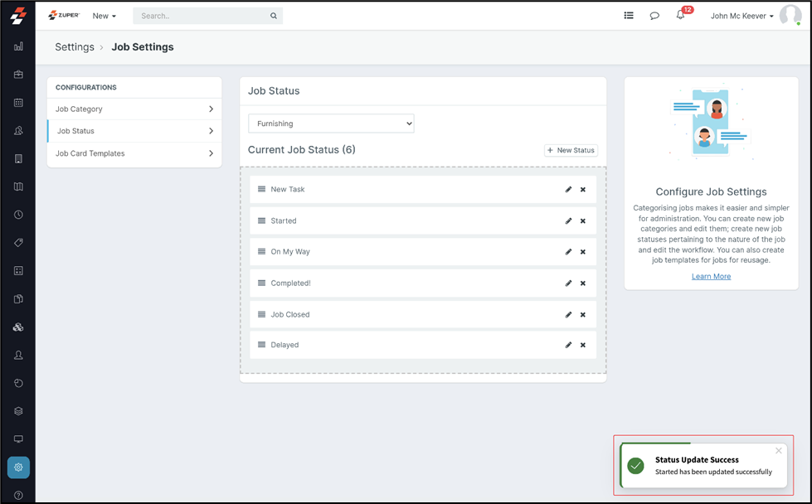Open Job Card Templates configuration

[x=134, y=153]
